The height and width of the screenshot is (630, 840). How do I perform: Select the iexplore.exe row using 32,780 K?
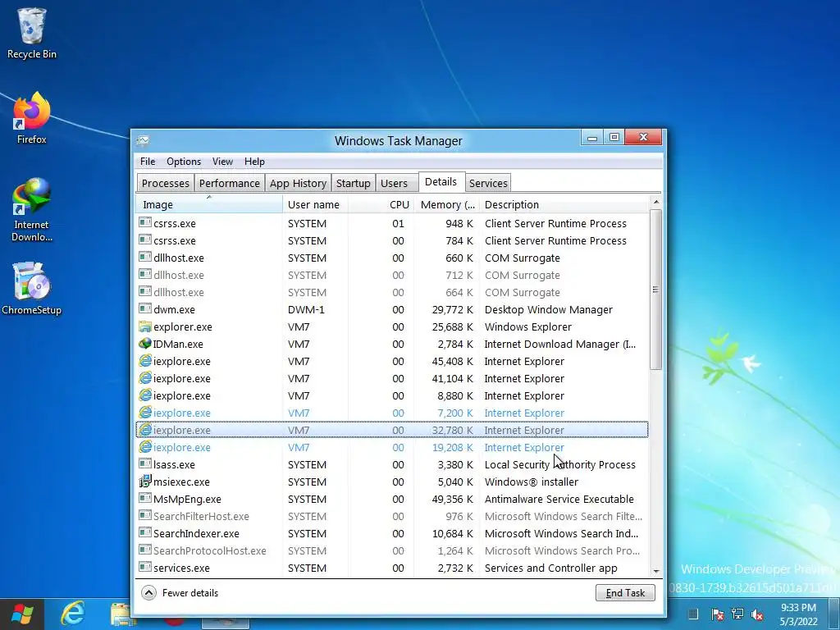392,430
